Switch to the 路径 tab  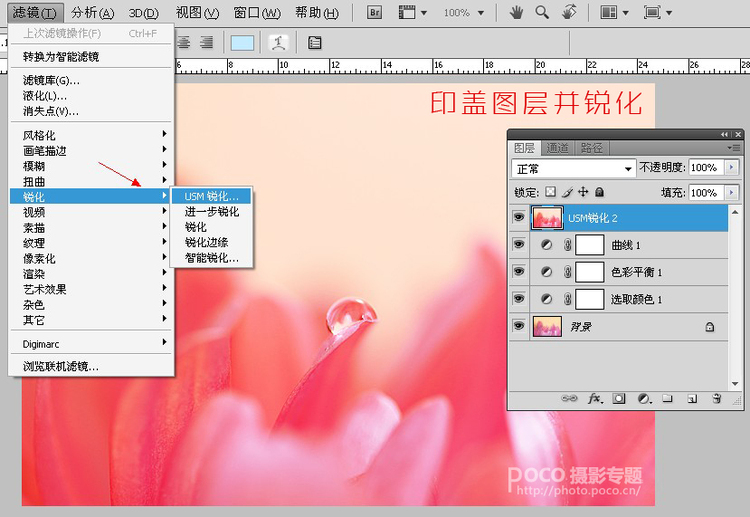592,148
